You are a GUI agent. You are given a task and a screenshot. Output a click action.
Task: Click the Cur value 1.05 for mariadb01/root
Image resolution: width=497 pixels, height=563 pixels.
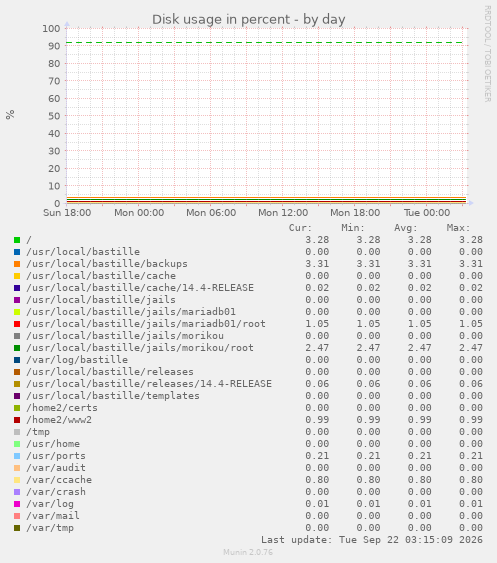317,324
